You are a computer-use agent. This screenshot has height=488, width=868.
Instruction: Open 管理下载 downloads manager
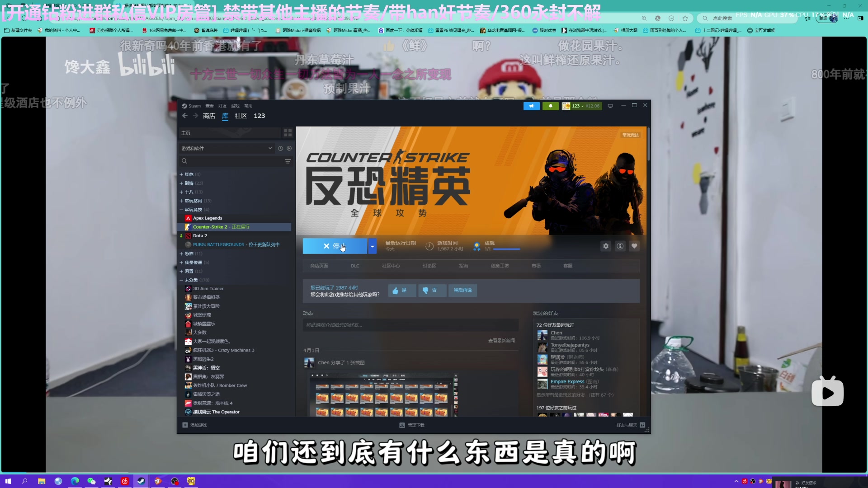tap(411, 425)
